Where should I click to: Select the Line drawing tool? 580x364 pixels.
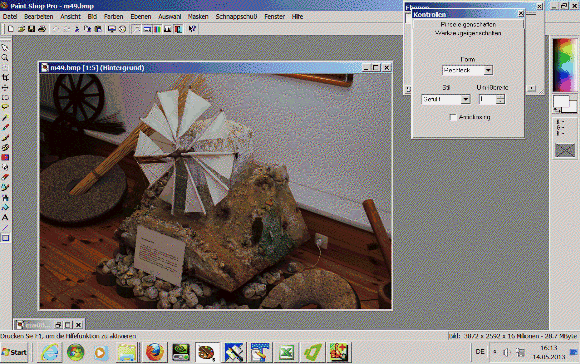click(5, 228)
